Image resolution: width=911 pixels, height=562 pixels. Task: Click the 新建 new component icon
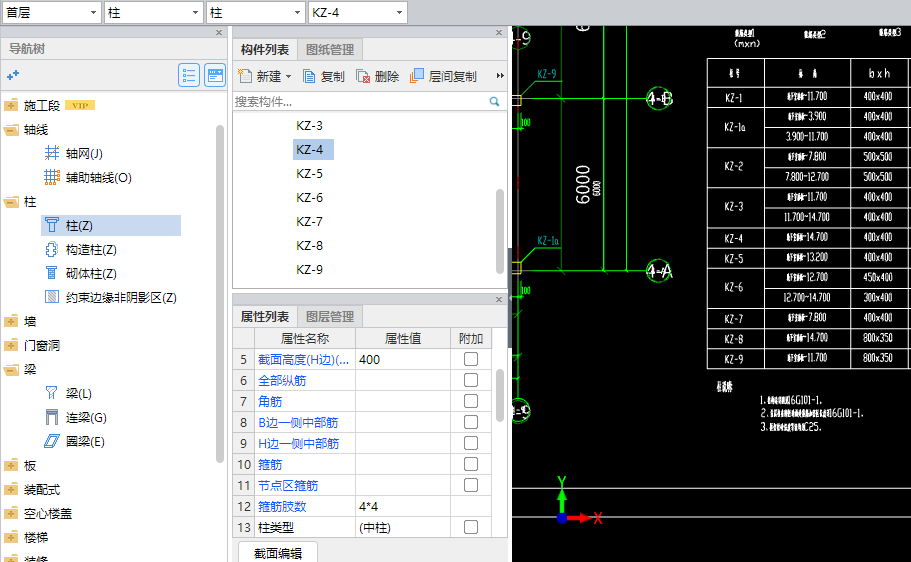click(245, 76)
